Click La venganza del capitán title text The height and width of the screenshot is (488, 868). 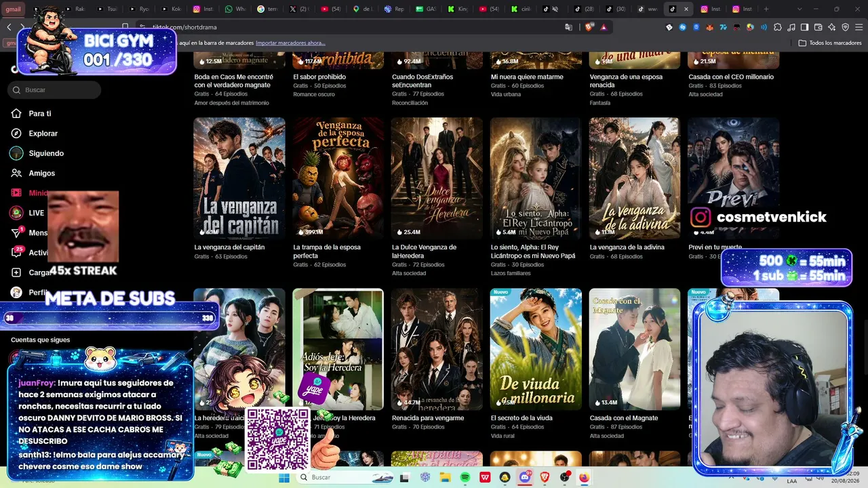point(229,247)
